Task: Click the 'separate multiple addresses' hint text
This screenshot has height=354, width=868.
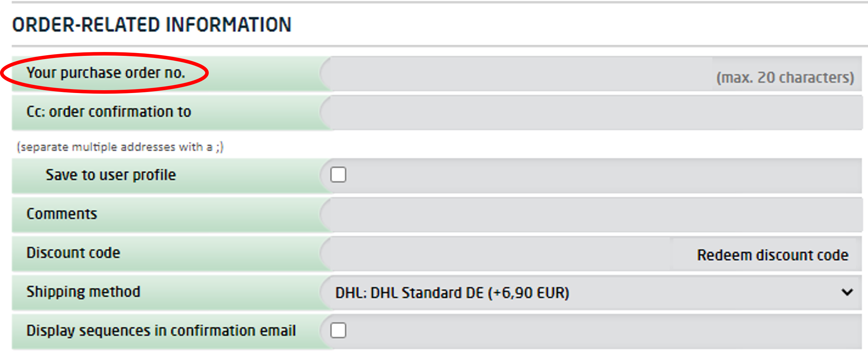Action: click(x=120, y=147)
